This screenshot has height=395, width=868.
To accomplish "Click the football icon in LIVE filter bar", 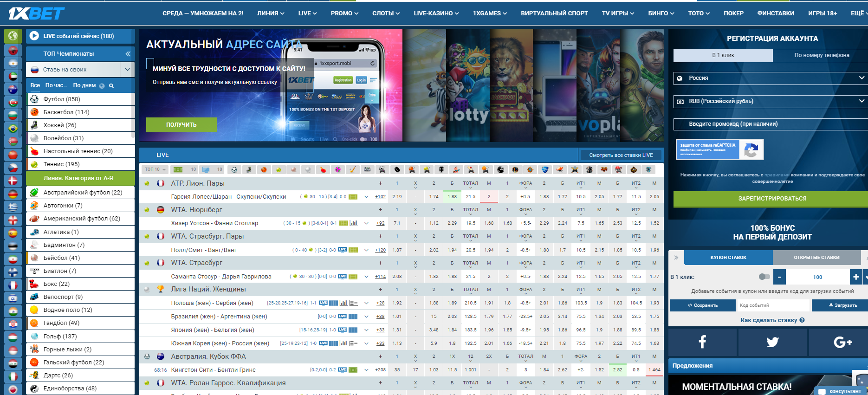I will point(234,169).
